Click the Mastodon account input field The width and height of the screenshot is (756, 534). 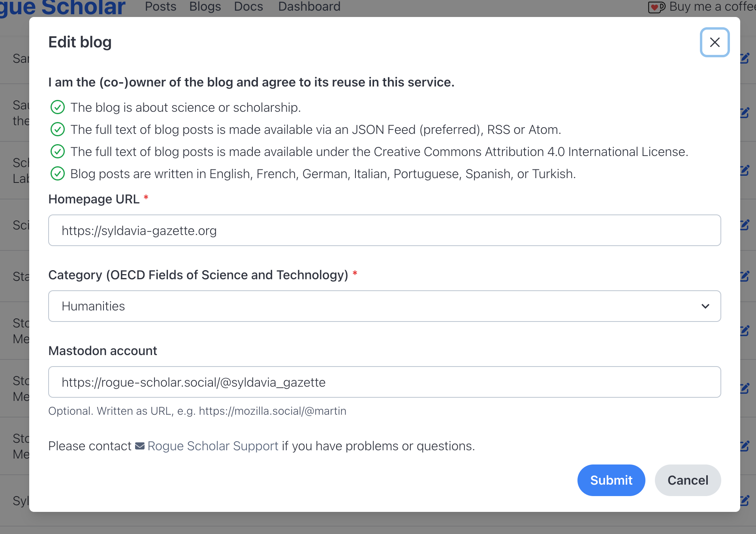click(x=384, y=382)
